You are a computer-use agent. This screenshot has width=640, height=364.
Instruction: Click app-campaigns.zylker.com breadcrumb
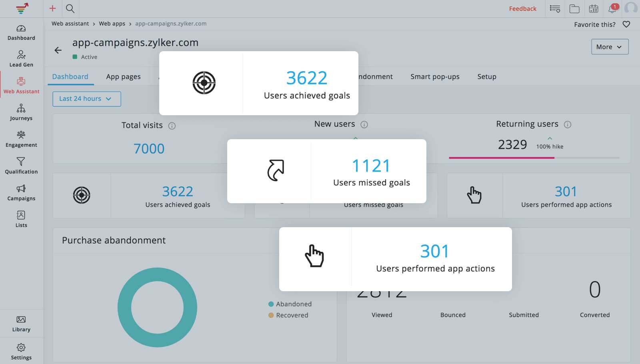(x=171, y=24)
